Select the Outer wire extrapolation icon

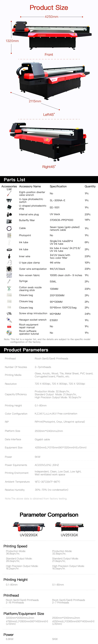click(x=9, y=269)
